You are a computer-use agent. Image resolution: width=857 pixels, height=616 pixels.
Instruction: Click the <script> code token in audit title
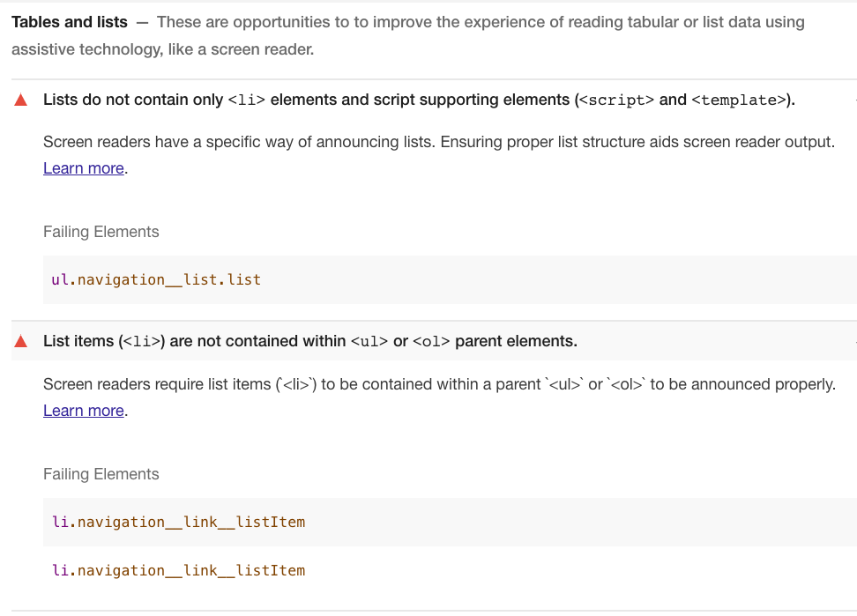[x=615, y=100]
